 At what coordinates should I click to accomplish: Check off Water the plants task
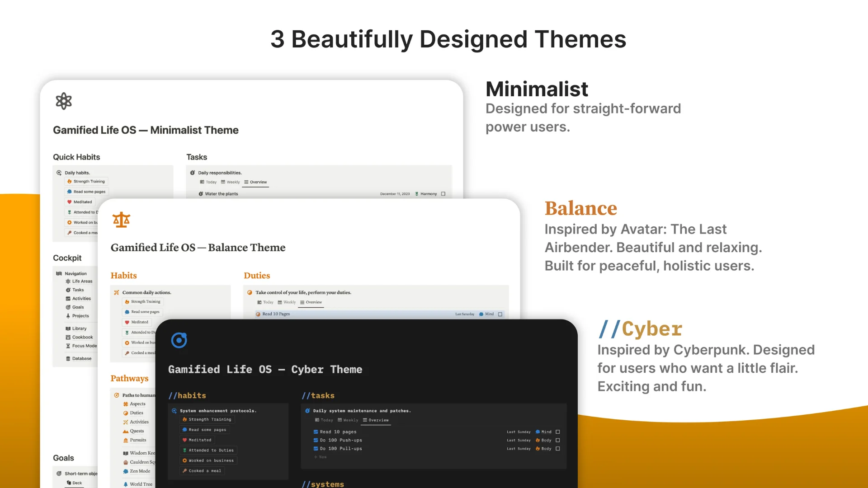(x=443, y=194)
